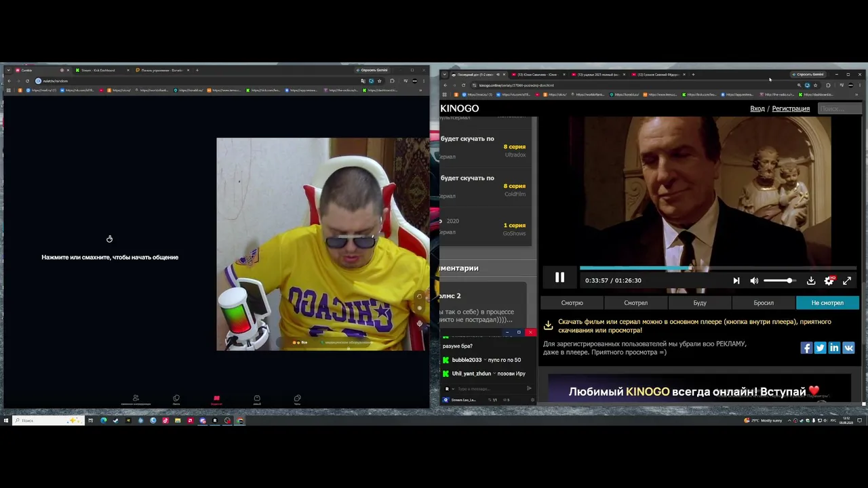Pause the KINOGO video player
This screenshot has height=488, width=868.
pos(559,277)
